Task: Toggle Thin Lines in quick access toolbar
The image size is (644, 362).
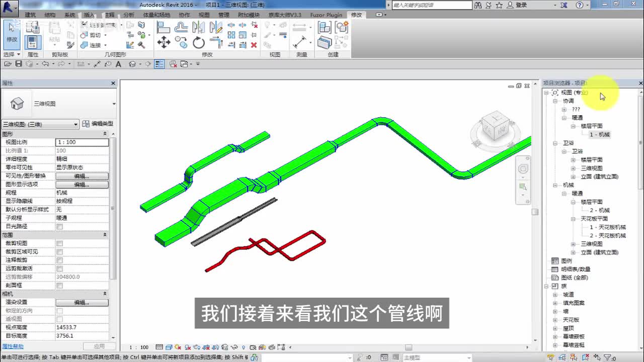Action: (x=159, y=64)
